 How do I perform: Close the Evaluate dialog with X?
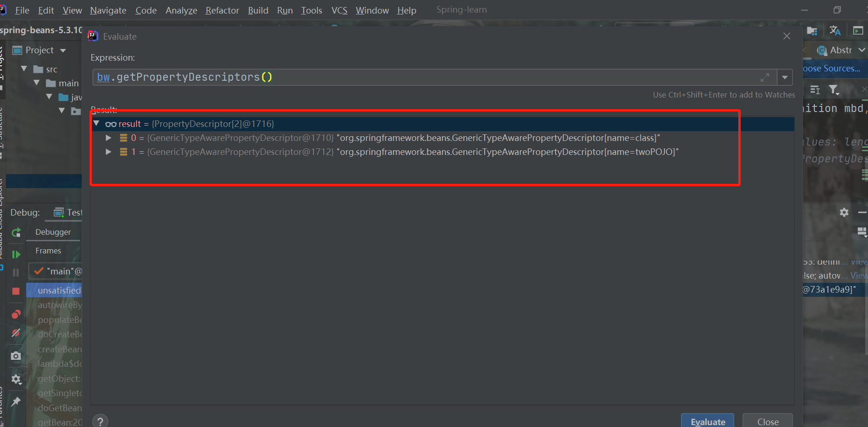click(x=787, y=36)
